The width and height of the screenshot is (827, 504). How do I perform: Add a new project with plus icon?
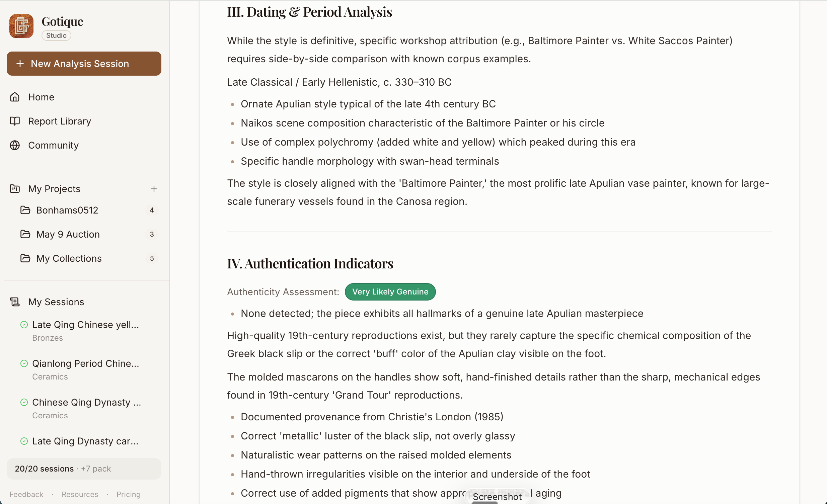click(154, 188)
